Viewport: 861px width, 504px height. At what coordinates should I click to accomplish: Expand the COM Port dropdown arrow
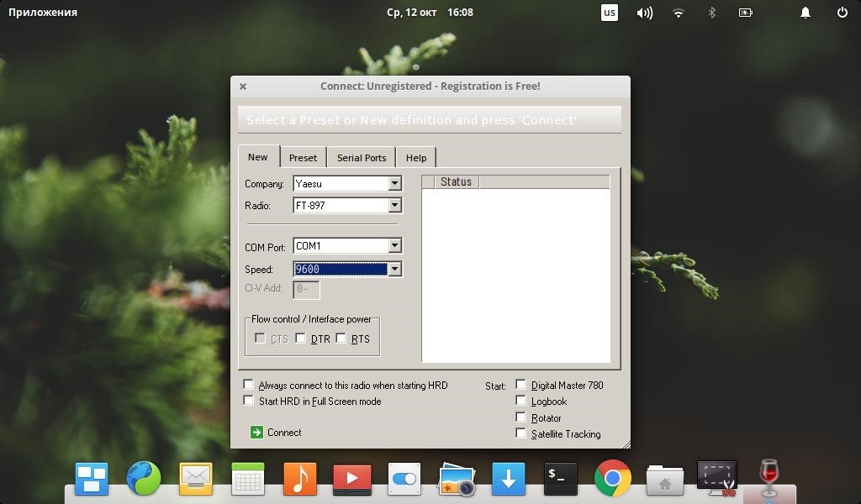click(x=395, y=245)
